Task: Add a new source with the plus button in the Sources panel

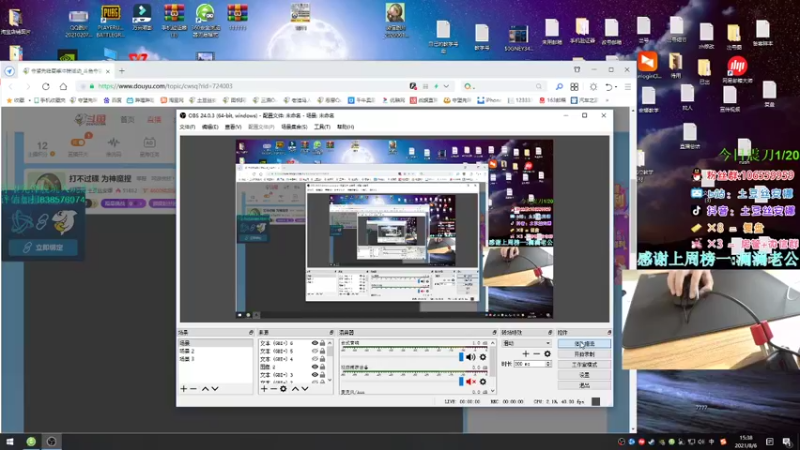Action: 264,389
